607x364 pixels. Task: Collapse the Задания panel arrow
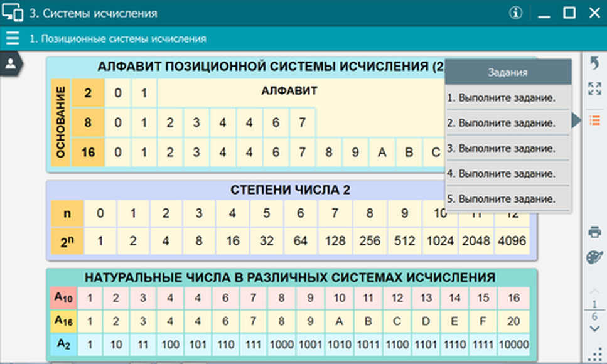point(576,120)
